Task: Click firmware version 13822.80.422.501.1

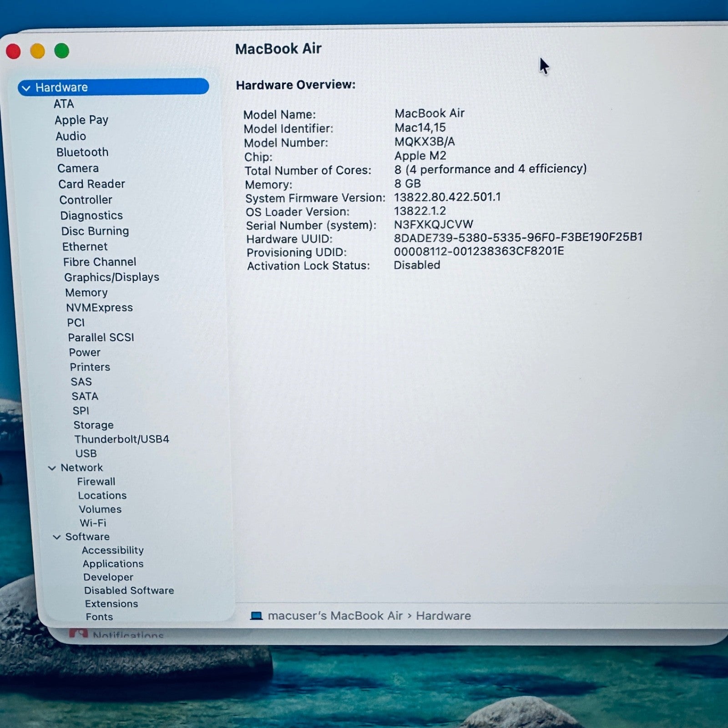Action: coord(447,197)
